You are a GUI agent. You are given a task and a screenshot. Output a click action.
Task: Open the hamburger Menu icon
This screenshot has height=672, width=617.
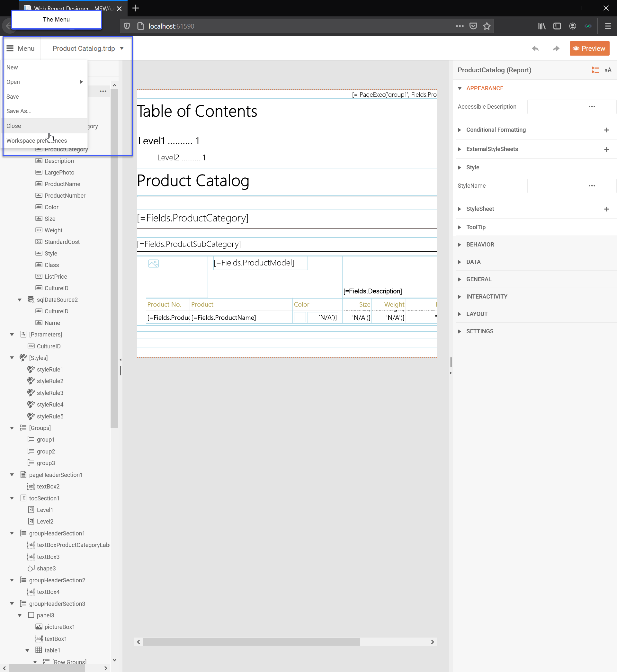point(10,48)
